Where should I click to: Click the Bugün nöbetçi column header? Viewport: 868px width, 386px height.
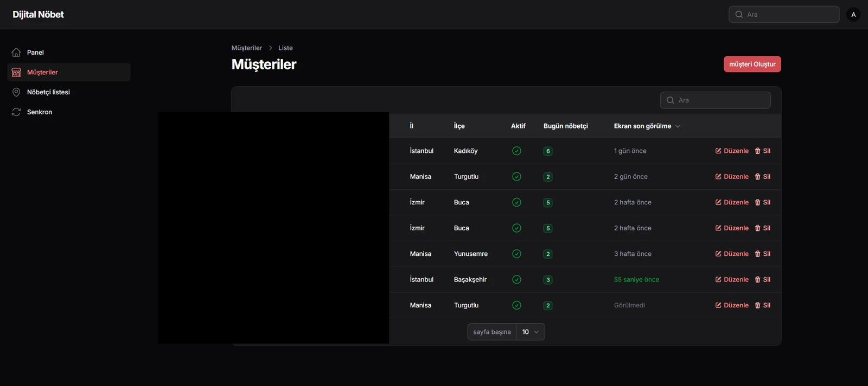tap(566, 126)
